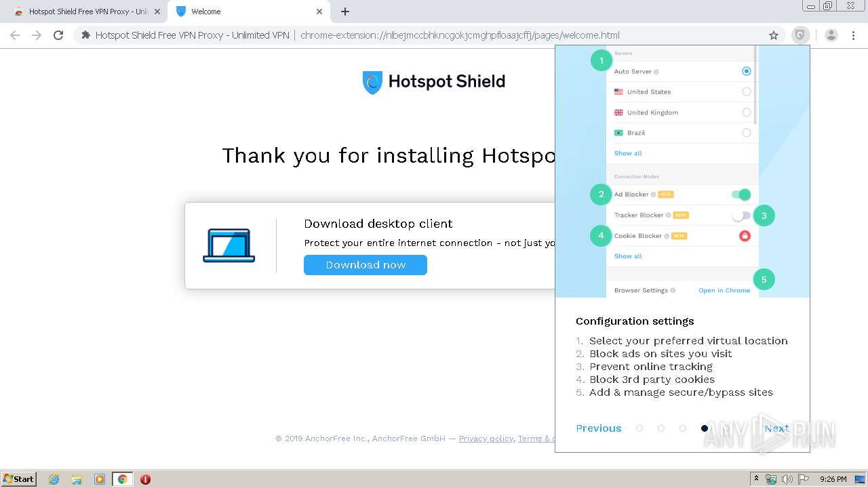
Task: Launch Internet Explorer from the taskbar
Action: [54, 479]
